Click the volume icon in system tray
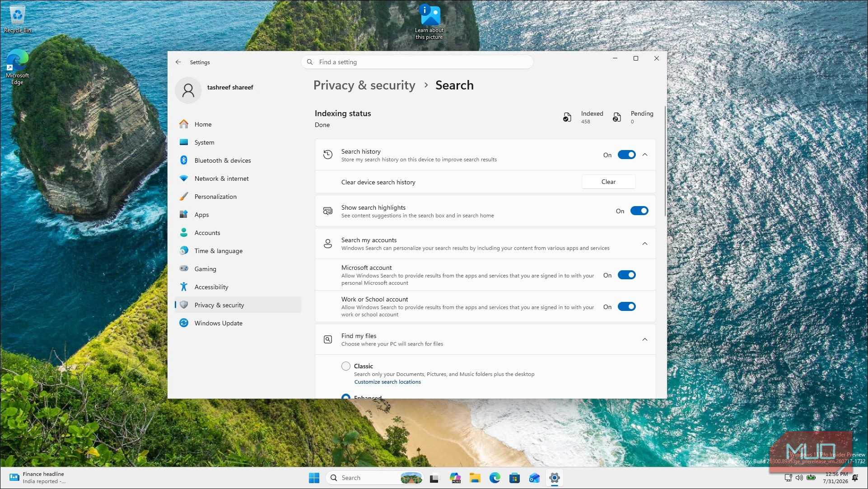Screen dimensions: 868x489 pyautogui.click(x=799, y=478)
